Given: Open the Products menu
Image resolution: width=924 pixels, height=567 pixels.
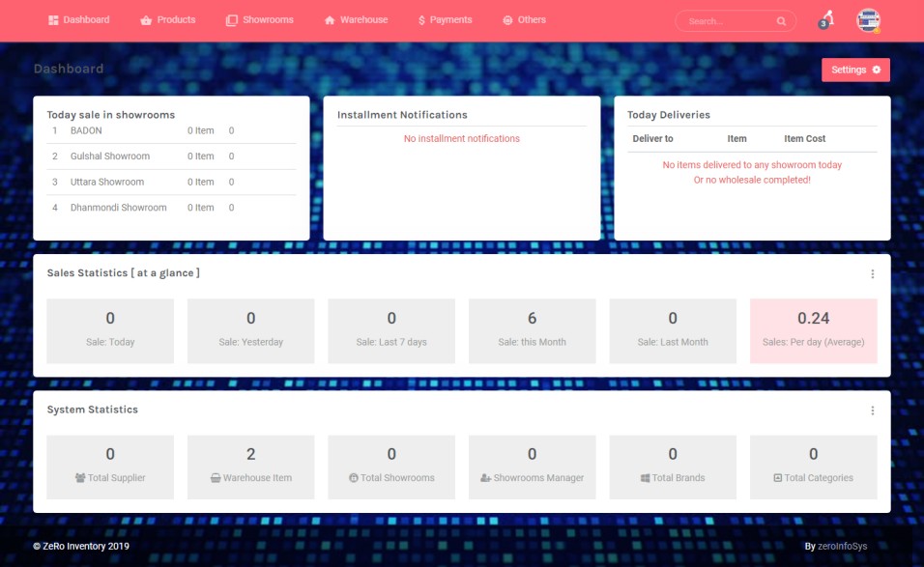Looking at the screenshot, I should click(x=167, y=20).
